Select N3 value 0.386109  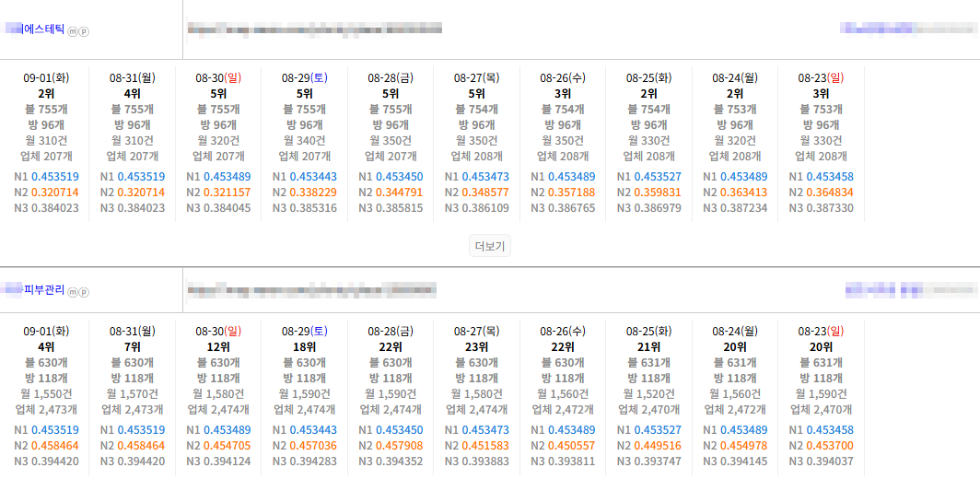(485, 207)
